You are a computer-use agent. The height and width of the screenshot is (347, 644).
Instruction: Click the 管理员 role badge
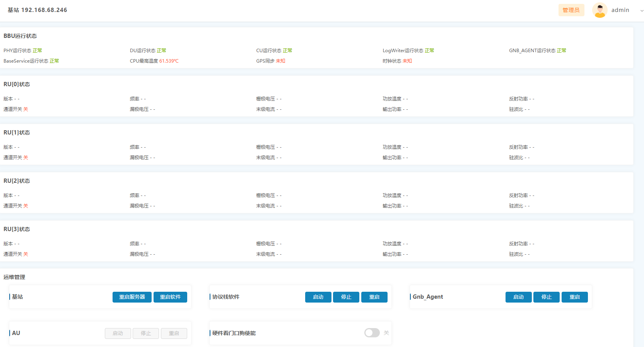click(571, 10)
